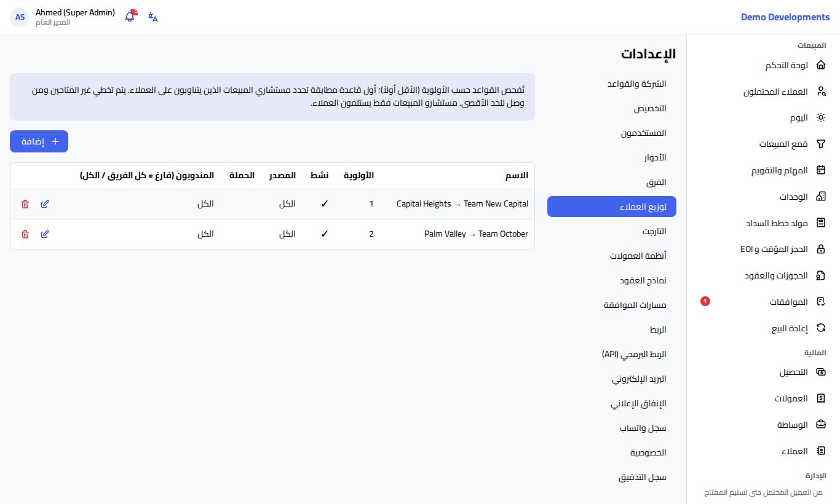
Task: Click the العمولات receipt icon
Action: coord(820,398)
